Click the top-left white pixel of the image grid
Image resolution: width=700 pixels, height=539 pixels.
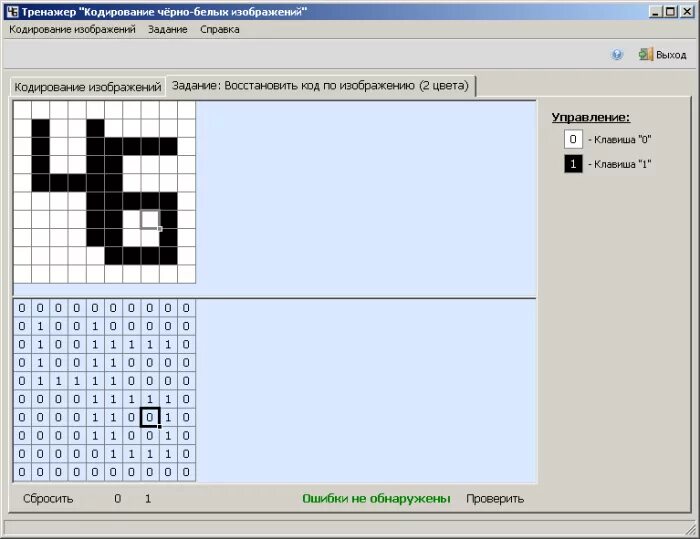tap(22, 110)
